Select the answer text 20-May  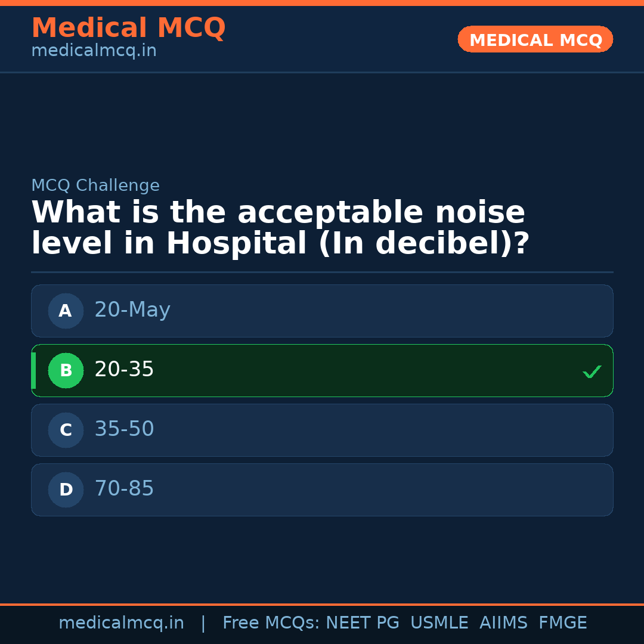coord(132,310)
